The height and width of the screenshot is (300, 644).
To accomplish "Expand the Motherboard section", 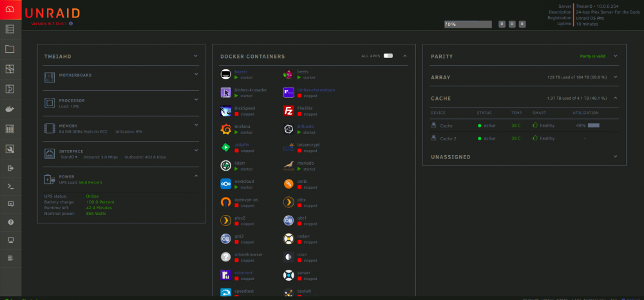I will click(196, 74).
